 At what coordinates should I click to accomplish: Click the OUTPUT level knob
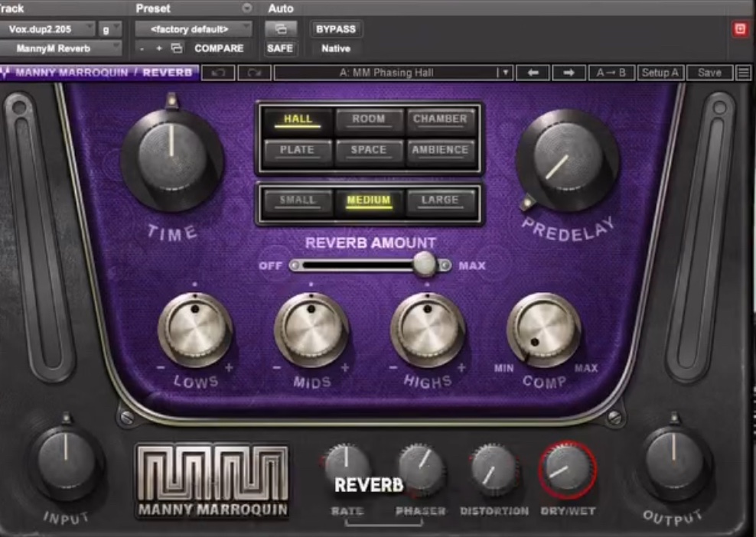(674, 461)
